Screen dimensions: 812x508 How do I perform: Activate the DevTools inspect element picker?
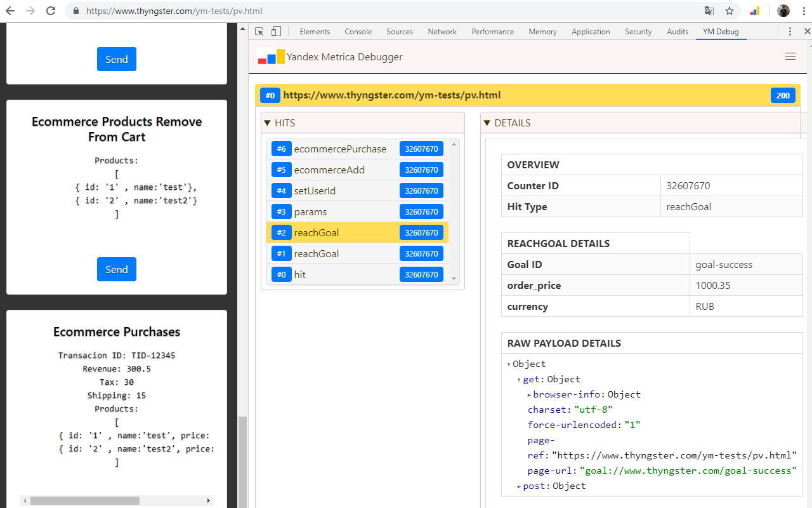pos(259,31)
